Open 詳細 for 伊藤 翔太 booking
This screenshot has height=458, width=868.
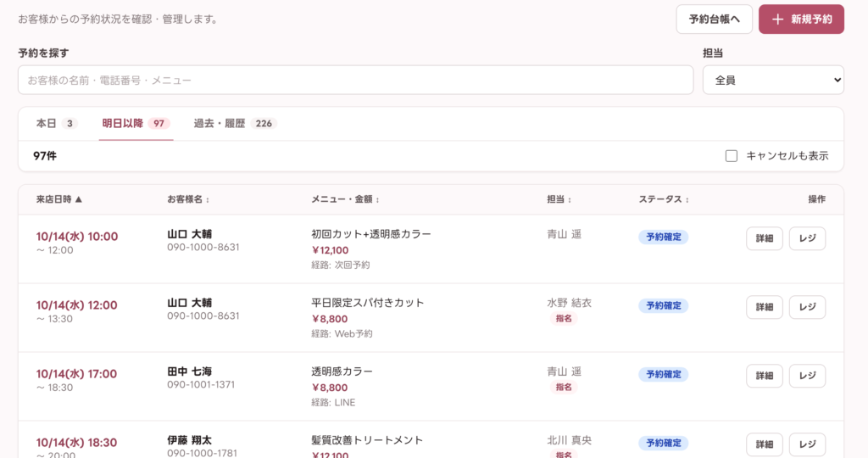coord(765,444)
